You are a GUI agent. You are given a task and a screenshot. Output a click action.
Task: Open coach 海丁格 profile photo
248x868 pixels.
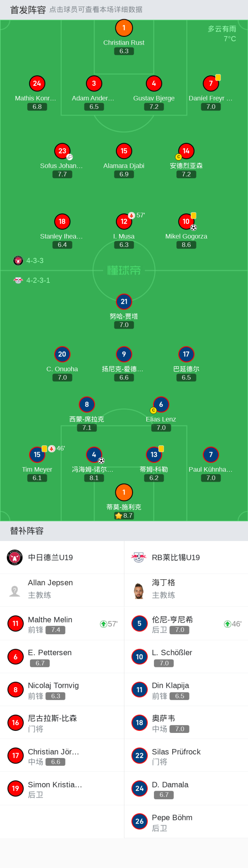(x=139, y=591)
